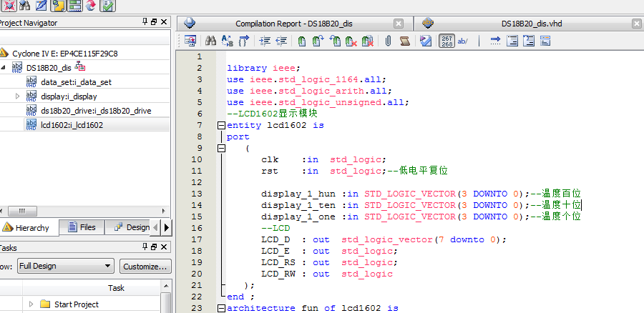The image size is (644, 313).
Task: Expand the display:i_display hierarchy node
Action: (18, 96)
